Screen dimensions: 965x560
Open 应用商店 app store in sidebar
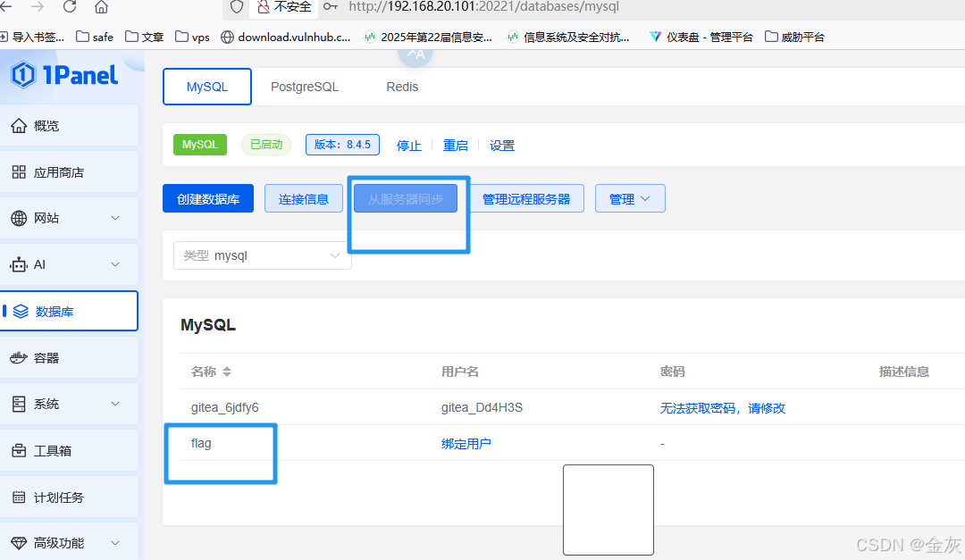point(69,172)
